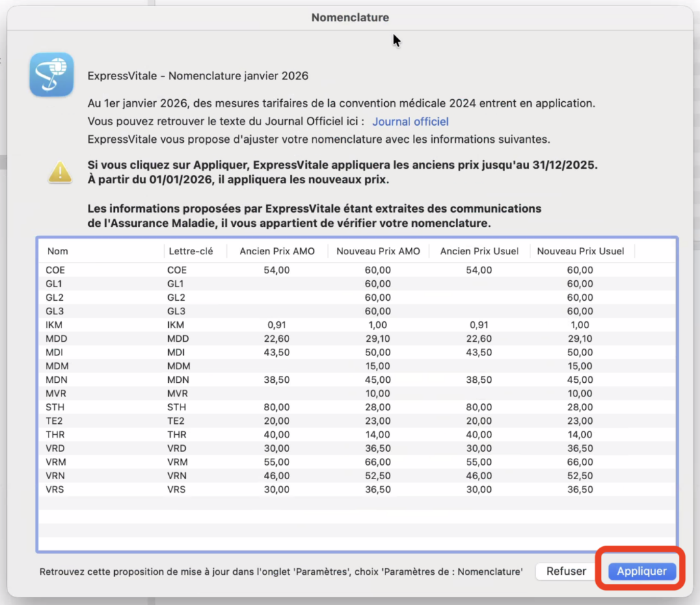This screenshot has height=605, width=700.
Task: Click the Ancien Prix AMO column header
Action: click(x=277, y=251)
